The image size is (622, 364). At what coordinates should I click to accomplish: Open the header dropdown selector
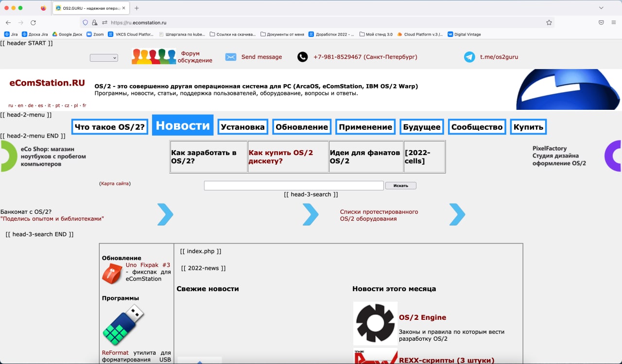(x=104, y=58)
